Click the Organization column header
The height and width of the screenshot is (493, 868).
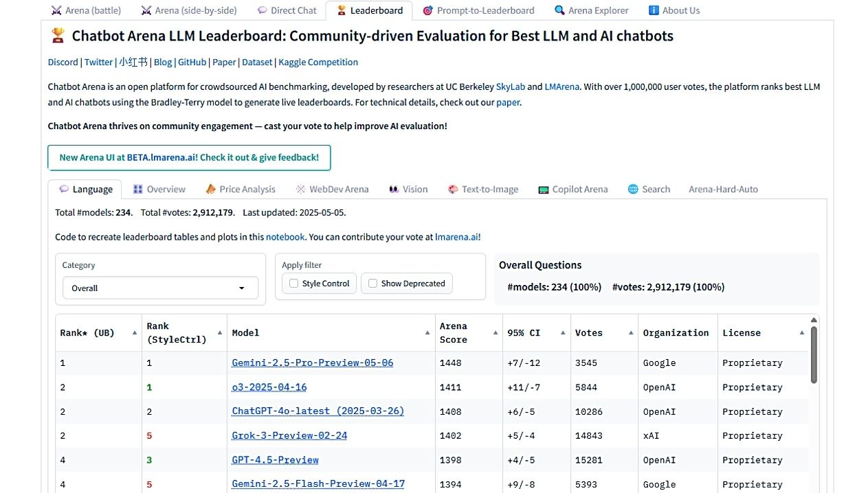pos(676,333)
